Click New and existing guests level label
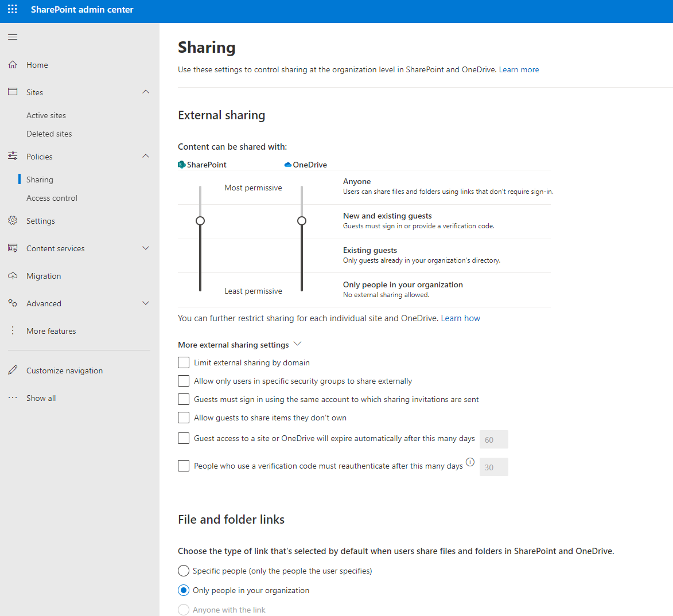 coord(387,216)
